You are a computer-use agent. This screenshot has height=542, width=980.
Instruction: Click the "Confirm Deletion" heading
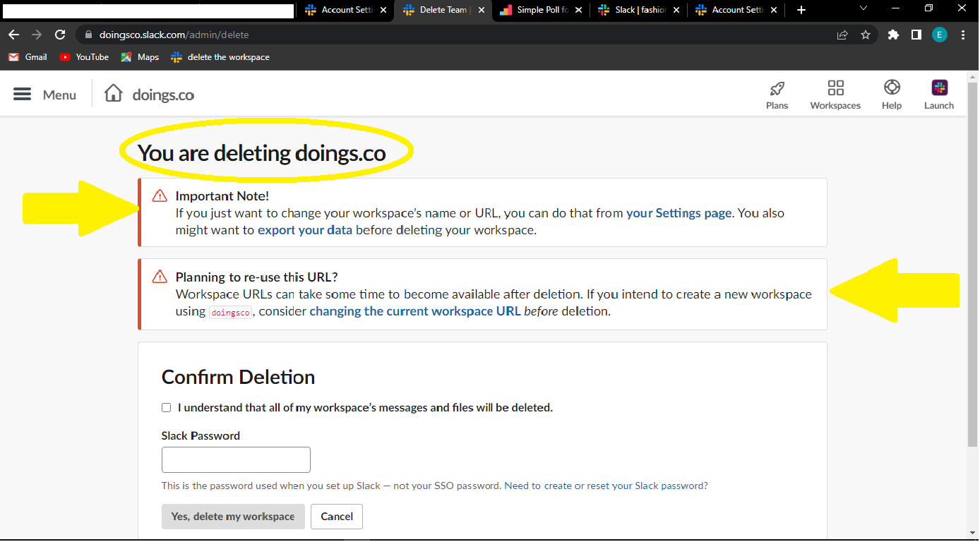(238, 377)
